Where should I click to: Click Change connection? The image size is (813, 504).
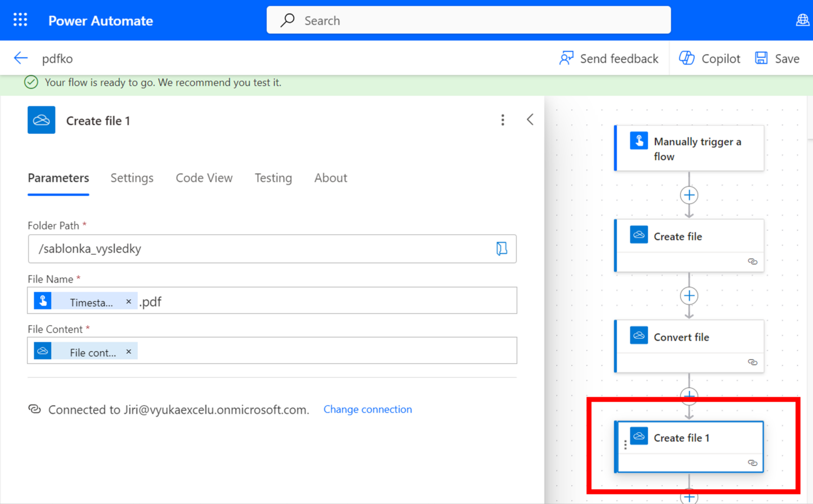point(367,409)
